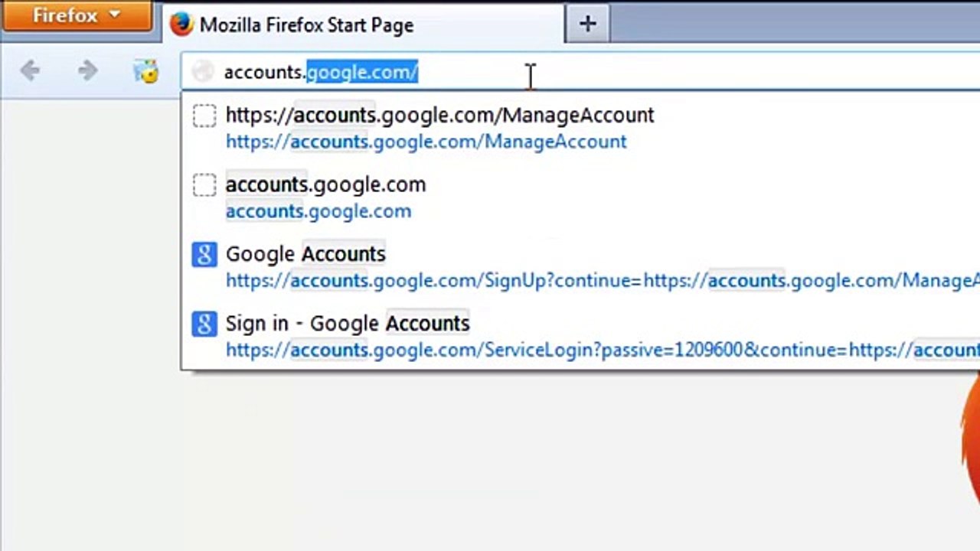Select the Mozilla Firefox Start Page tab
Viewport: 980px width, 551px height.
point(363,24)
